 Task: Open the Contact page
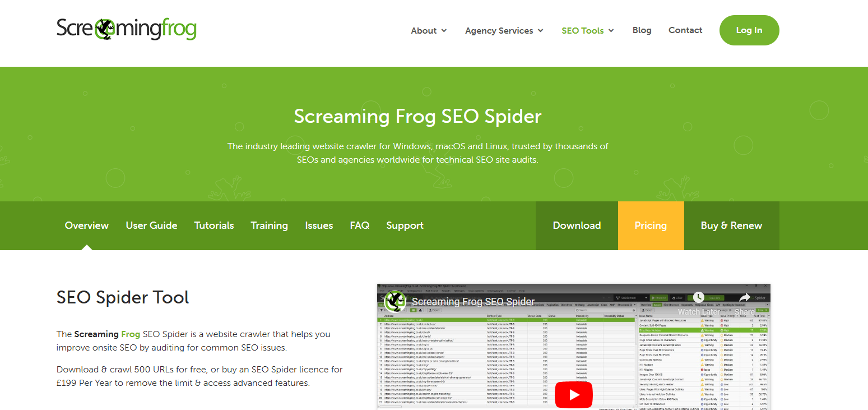685,30
